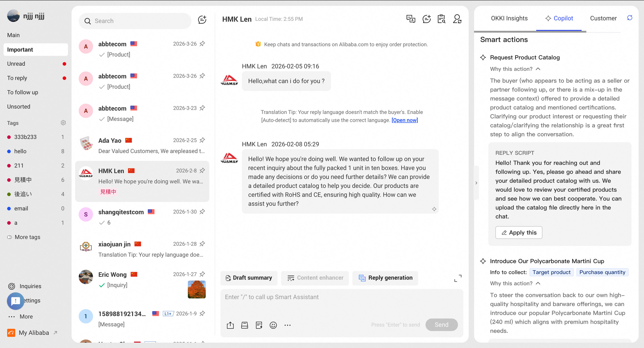
Task: Click the Purchase quantity info chip
Action: pos(602,272)
